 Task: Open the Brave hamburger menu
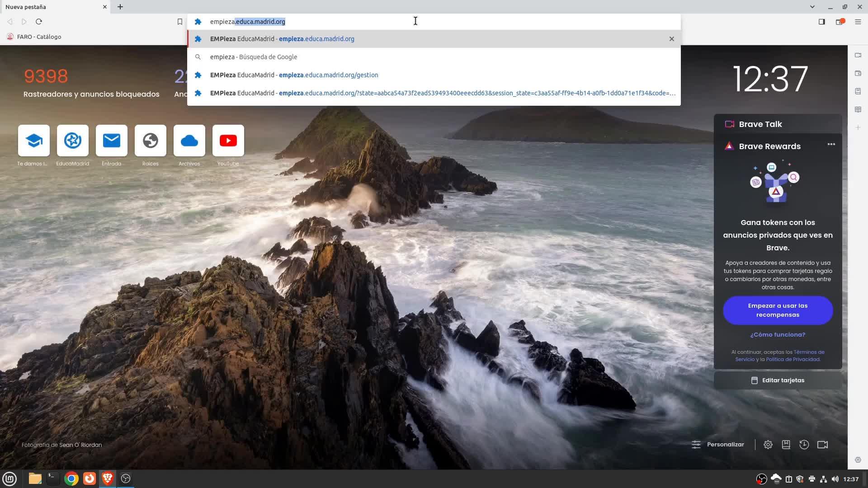click(858, 22)
